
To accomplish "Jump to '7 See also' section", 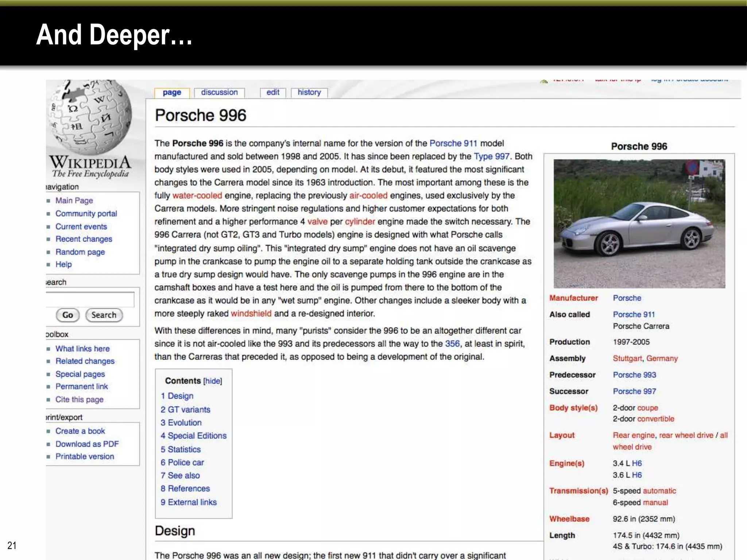I will tap(180, 475).
